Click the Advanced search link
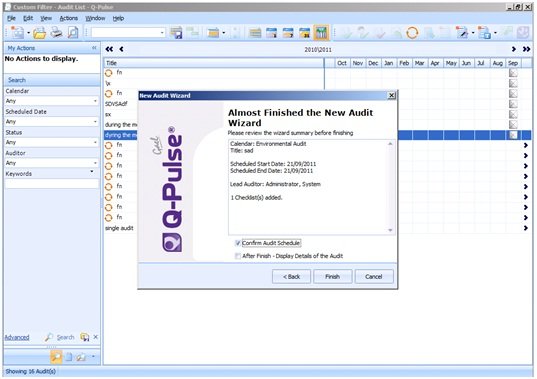537x379 pixels. tap(17, 338)
